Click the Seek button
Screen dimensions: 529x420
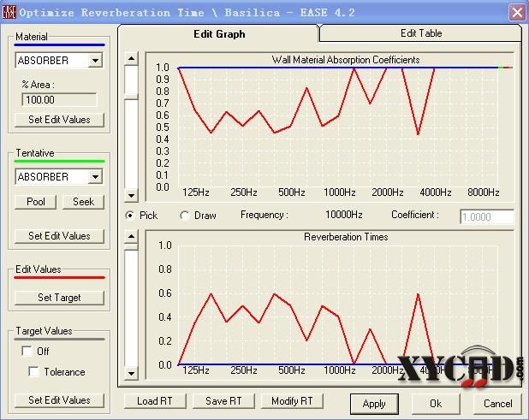(83, 202)
